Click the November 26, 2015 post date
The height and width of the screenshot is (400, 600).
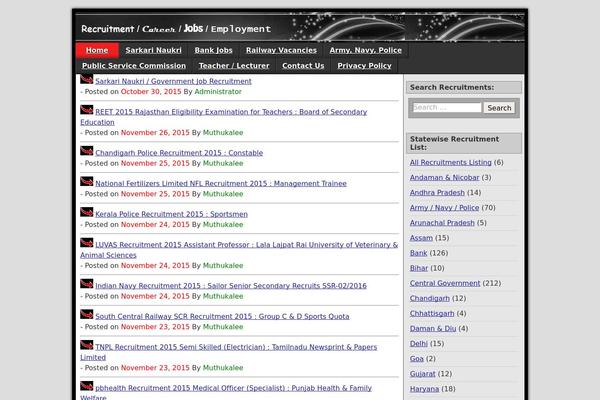click(x=155, y=132)
